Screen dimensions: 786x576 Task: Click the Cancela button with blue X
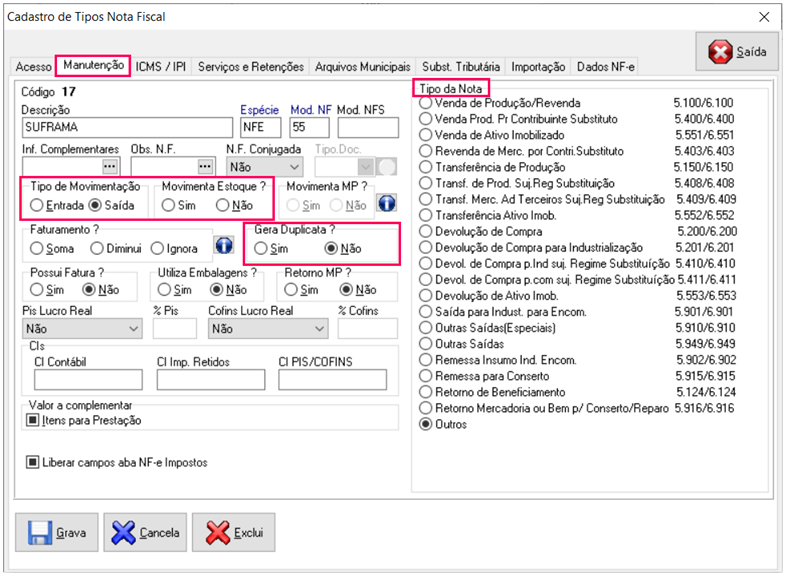click(146, 532)
